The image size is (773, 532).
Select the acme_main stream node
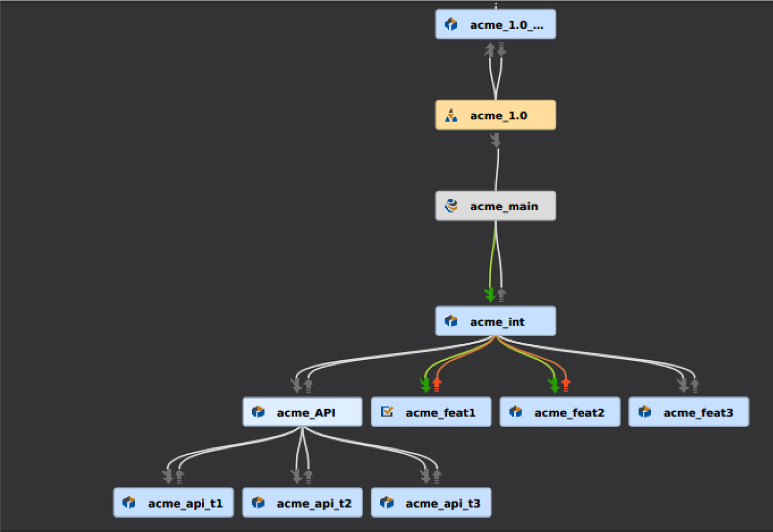pyautogui.click(x=495, y=206)
